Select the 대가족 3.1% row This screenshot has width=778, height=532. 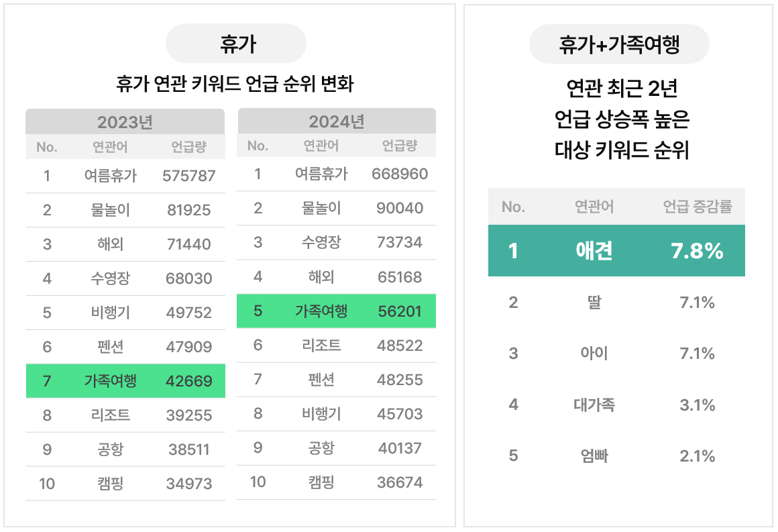point(617,405)
